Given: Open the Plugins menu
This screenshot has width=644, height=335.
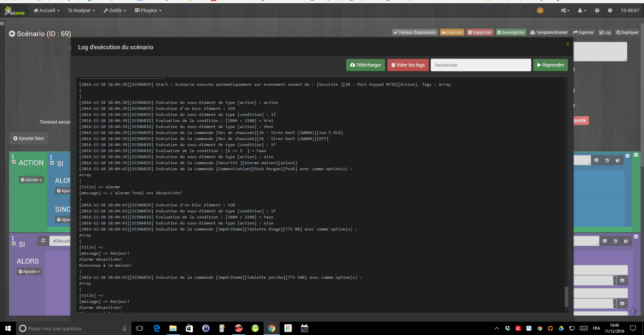Looking at the screenshot, I should coord(148,10).
